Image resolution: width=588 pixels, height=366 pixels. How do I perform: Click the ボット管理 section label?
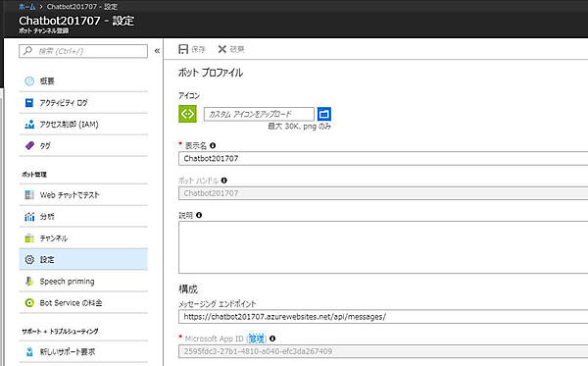[x=34, y=175]
